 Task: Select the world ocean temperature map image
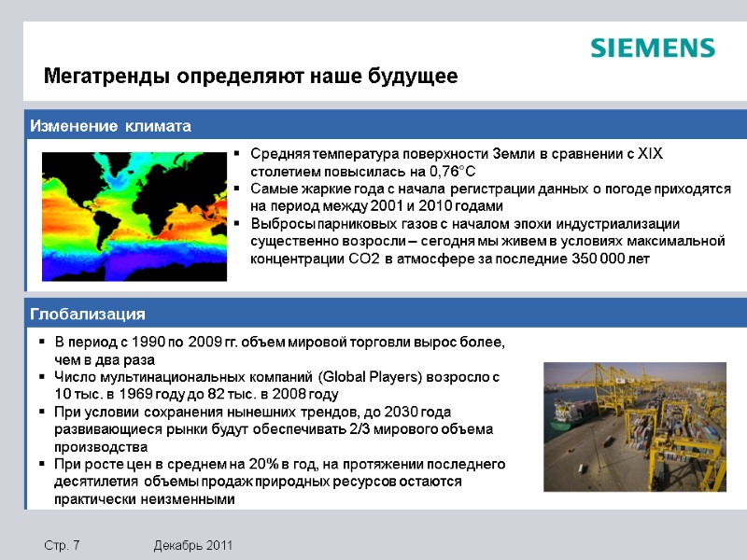(x=134, y=217)
